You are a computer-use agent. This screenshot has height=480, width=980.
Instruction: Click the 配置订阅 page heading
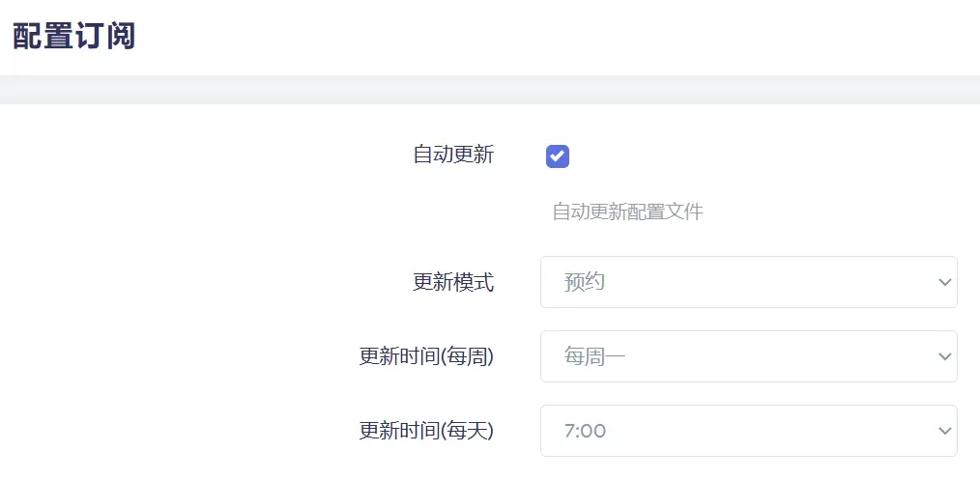[73, 37]
